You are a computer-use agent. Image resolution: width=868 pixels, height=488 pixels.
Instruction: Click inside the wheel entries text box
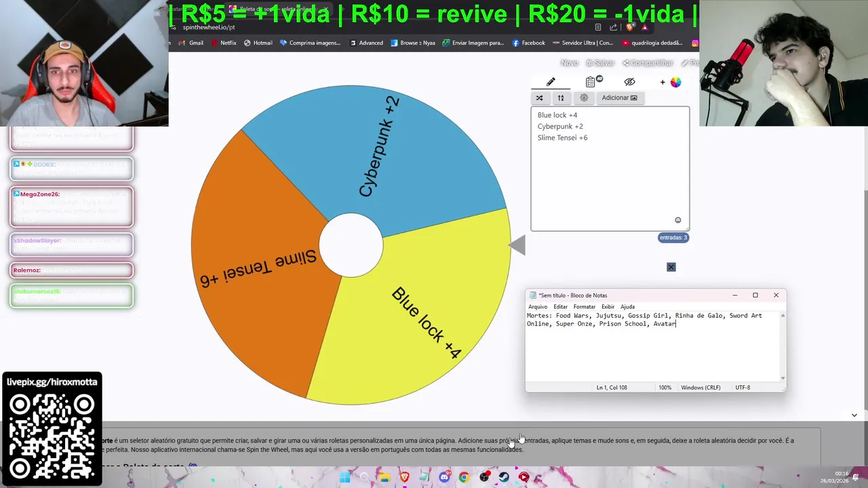click(610, 169)
